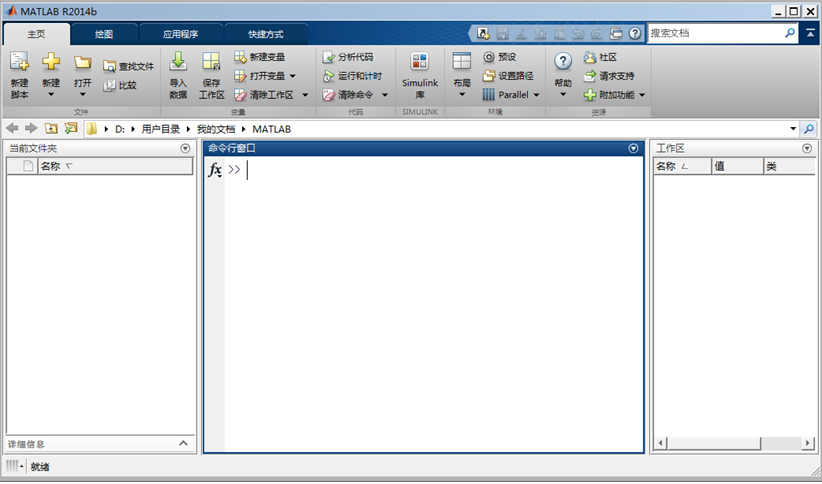Switch to the 绘图 tab
The width and height of the screenshot is (822, 484).
pyautogui.click(x=104, y=34)
